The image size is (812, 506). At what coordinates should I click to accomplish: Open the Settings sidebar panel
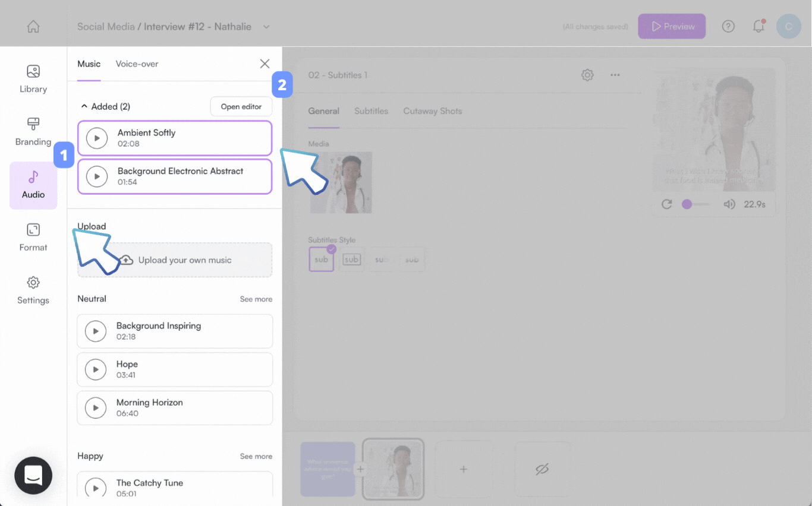click(x=33, y=290)
